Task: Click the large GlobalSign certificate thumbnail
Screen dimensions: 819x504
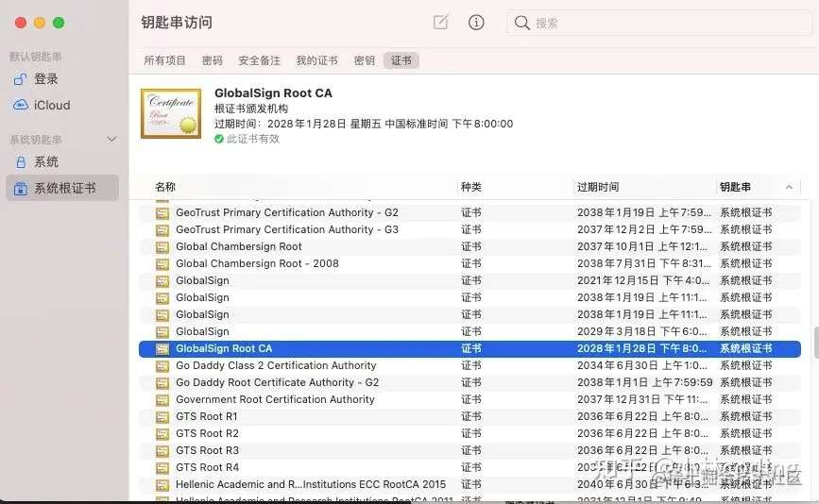Action: (x=171, y=113)
